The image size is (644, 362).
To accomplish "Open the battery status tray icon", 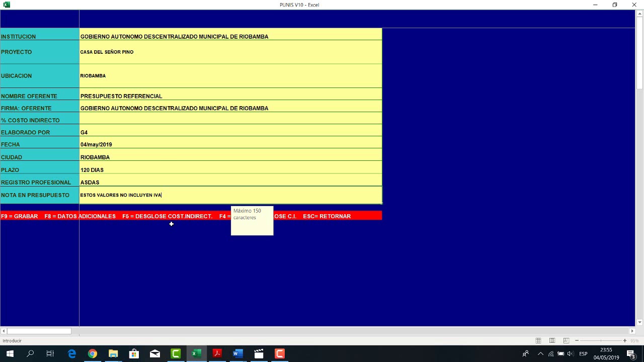I will click(560, 353).
